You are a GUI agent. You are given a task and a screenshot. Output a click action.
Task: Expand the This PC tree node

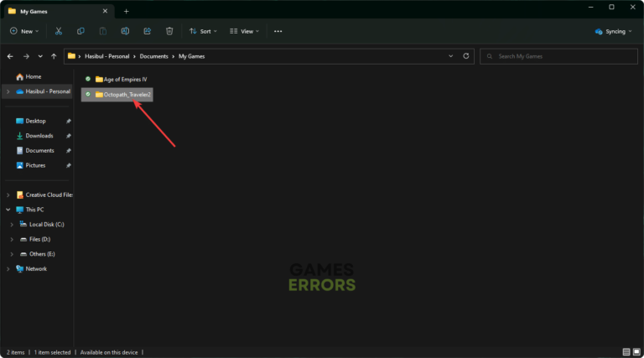8,210
